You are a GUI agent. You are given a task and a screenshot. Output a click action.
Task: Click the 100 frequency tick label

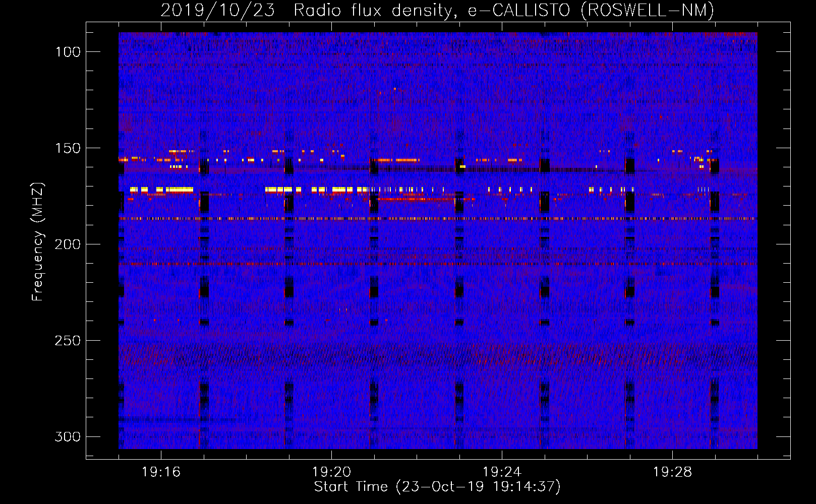point(68,52)
